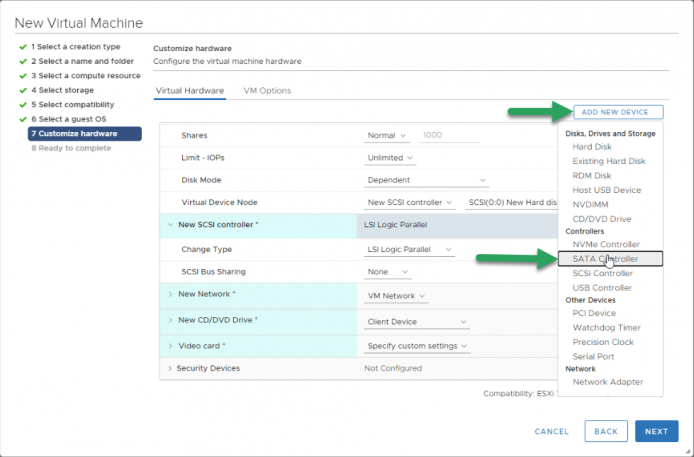This screenshot has height=457, width=694.
Task: Open the Disk Mode Dependent dropdown
Action: [x=426, y=180]
